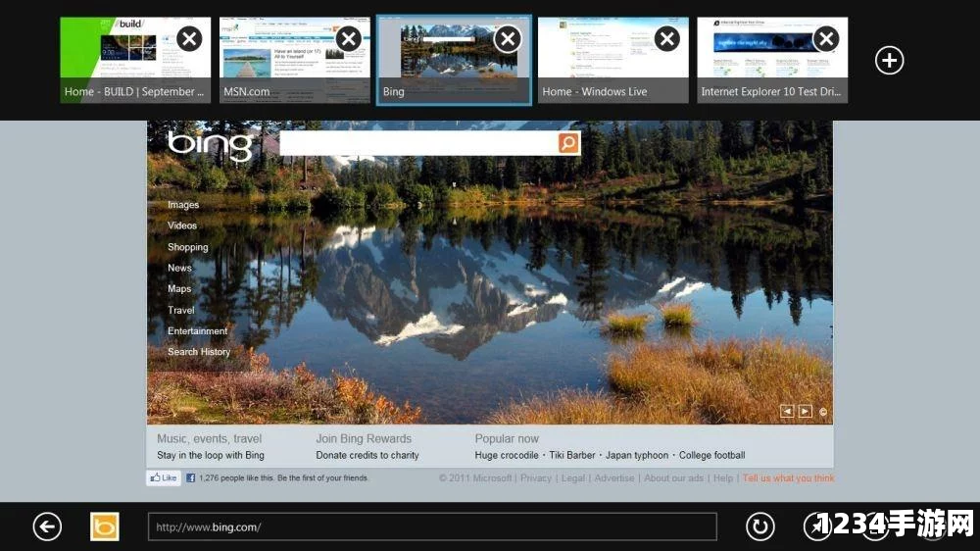
Task: Open Search History
Action: click(x=199, y=352)
